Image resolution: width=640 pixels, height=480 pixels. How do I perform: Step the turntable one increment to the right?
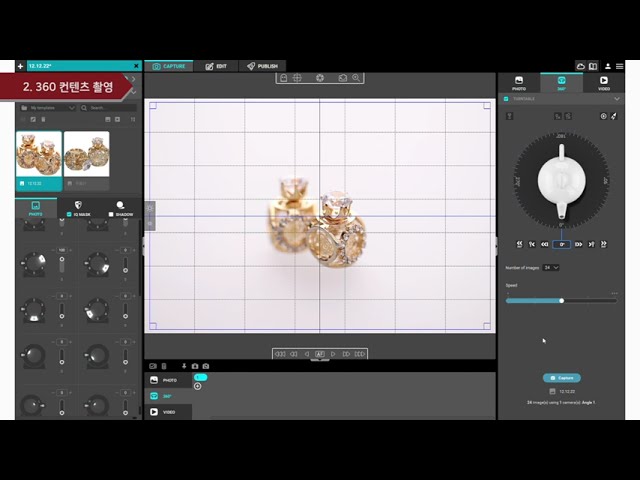pyautogui.click(x=578, y=244)
